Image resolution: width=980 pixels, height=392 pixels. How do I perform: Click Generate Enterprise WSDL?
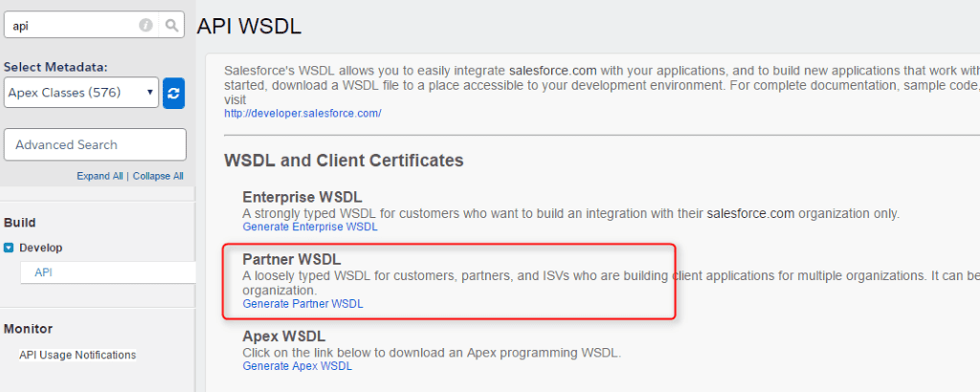310,227
